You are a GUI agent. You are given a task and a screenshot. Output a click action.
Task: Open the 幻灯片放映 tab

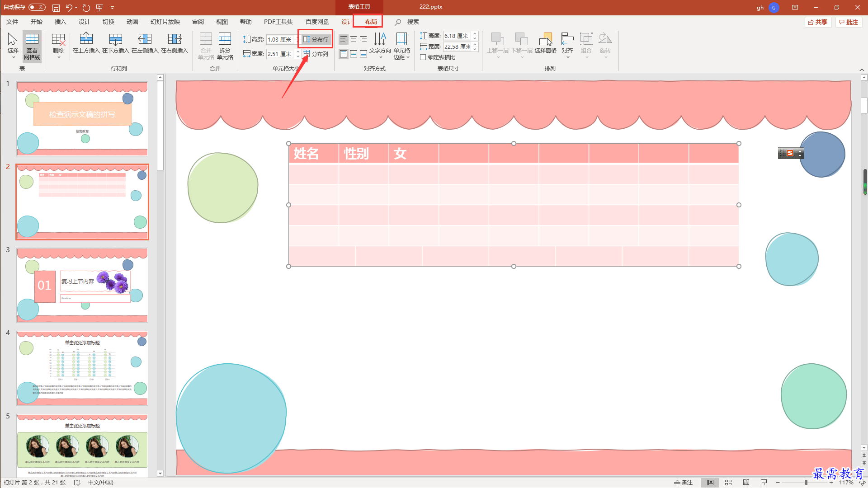(165, 22)
